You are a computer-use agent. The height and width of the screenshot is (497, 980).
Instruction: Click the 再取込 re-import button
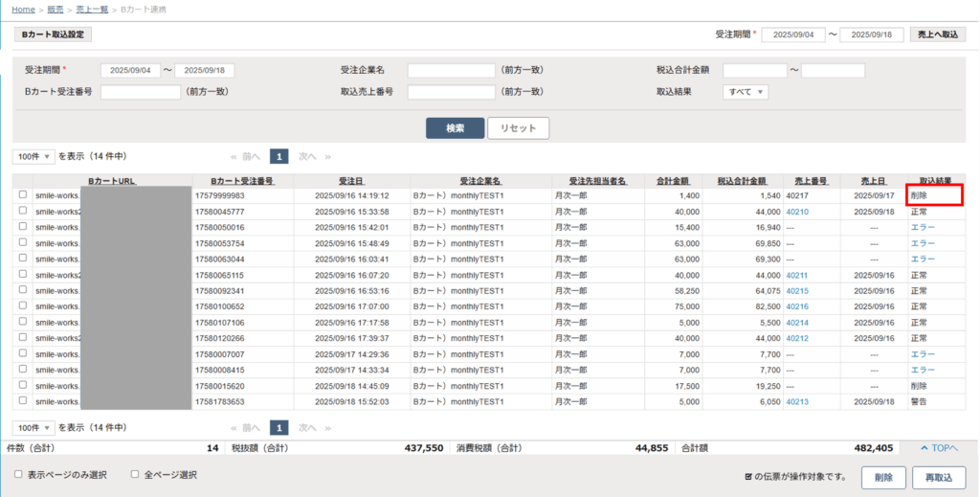pos(939,477)
